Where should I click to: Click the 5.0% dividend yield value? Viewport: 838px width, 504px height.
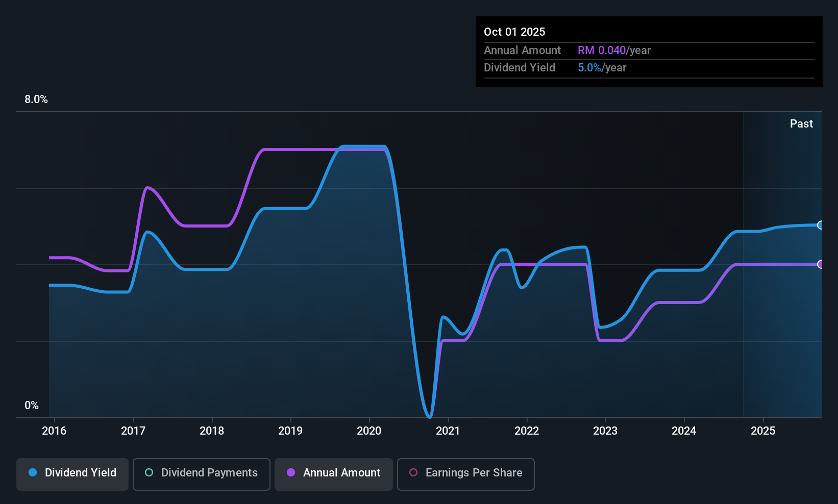coord(589,68)
